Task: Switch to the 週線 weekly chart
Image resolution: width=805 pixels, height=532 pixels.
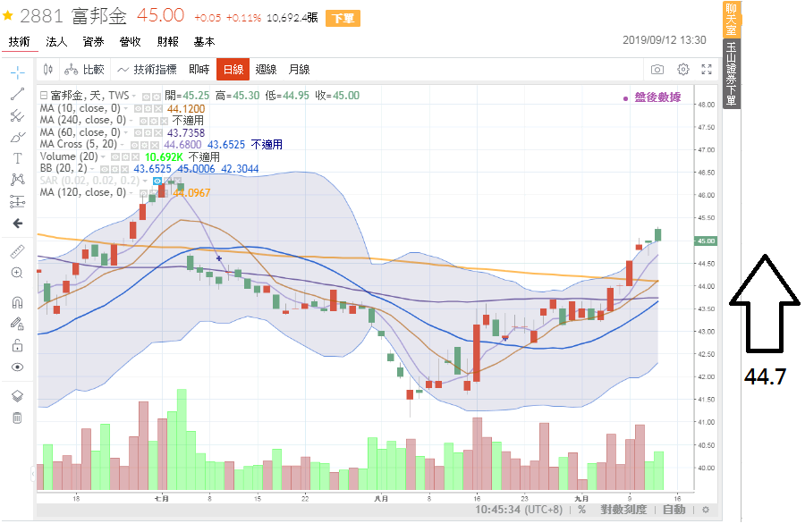Action: click(266, 69)
